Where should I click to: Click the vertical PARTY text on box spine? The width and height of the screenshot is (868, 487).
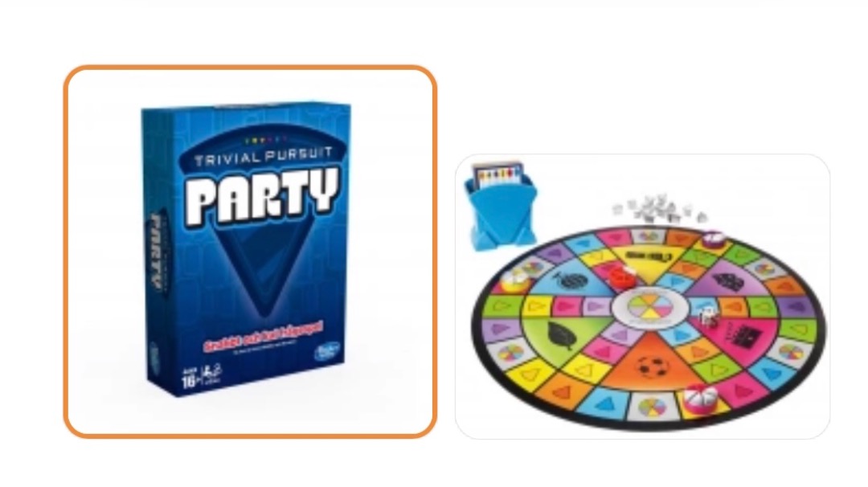pos(157,252)
